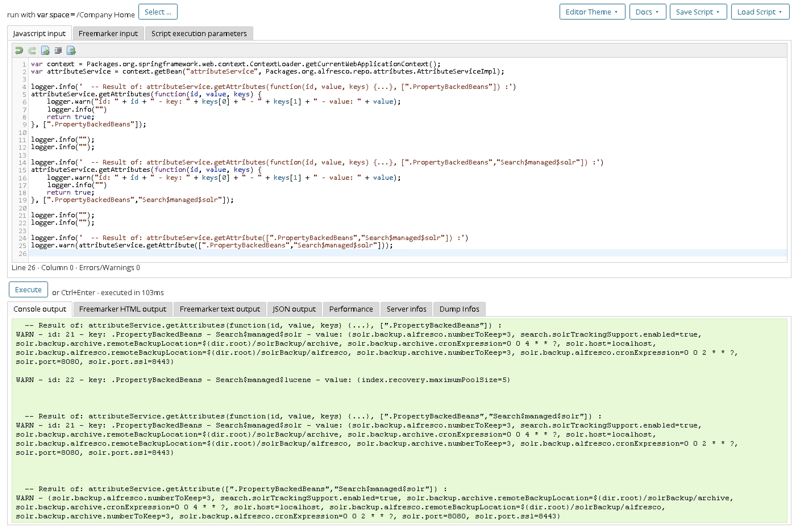Show the JSON output tab
This screenshot has height=532, width=798.
[x=294, y=309]
